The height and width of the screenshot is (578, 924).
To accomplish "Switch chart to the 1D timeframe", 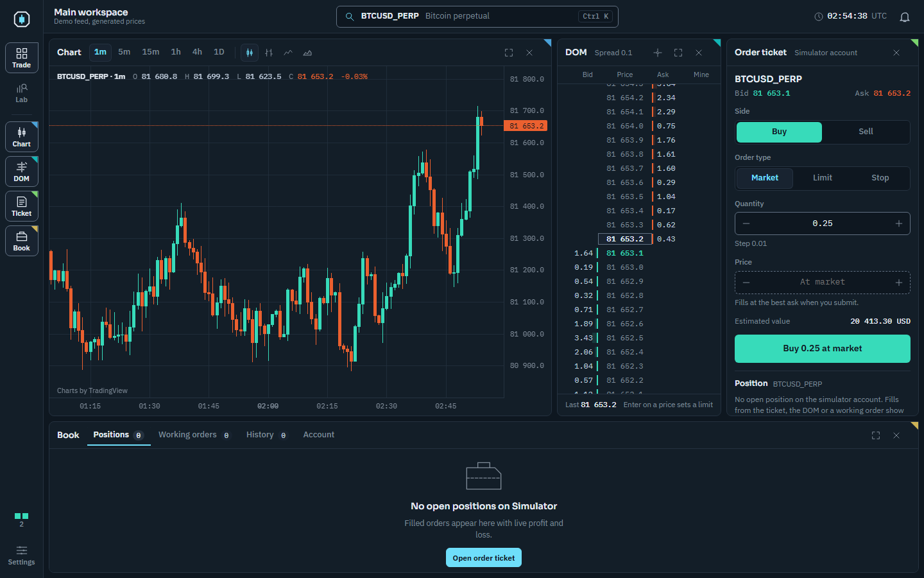I will point(219,53).
